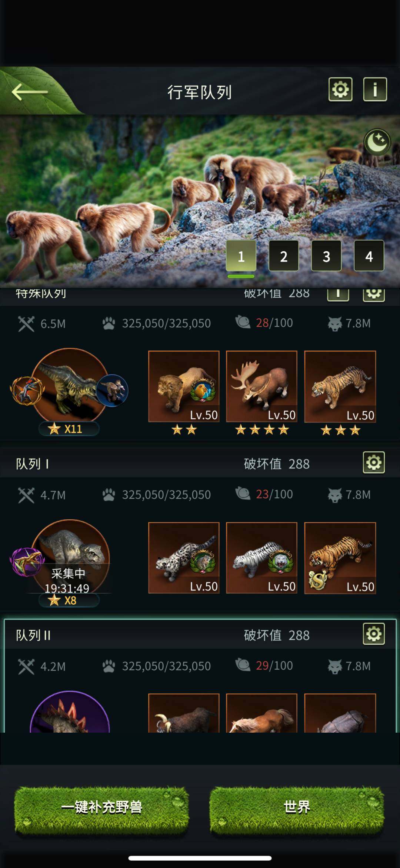This screenshot has width=400, height=868.
Task: Open settings gear for 特殊队列
Action: coord(374,295)
